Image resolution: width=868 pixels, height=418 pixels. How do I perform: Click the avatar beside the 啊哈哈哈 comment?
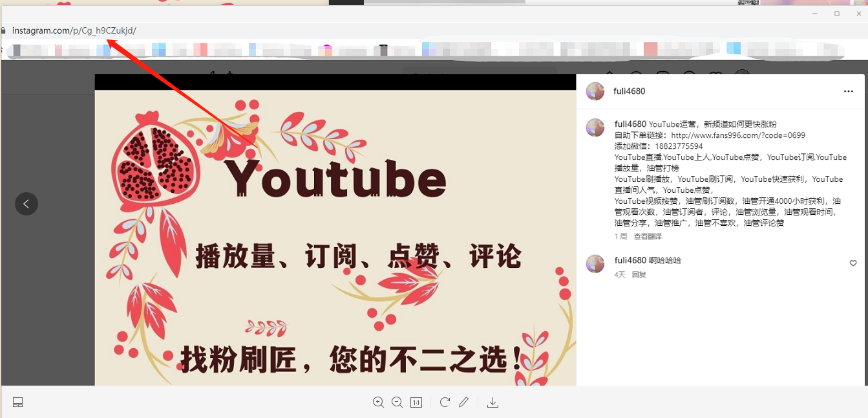point(595,264)
